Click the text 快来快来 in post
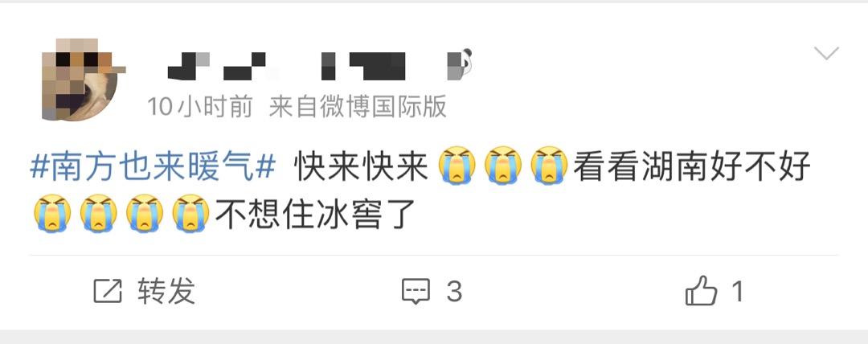 pos(362,165)
